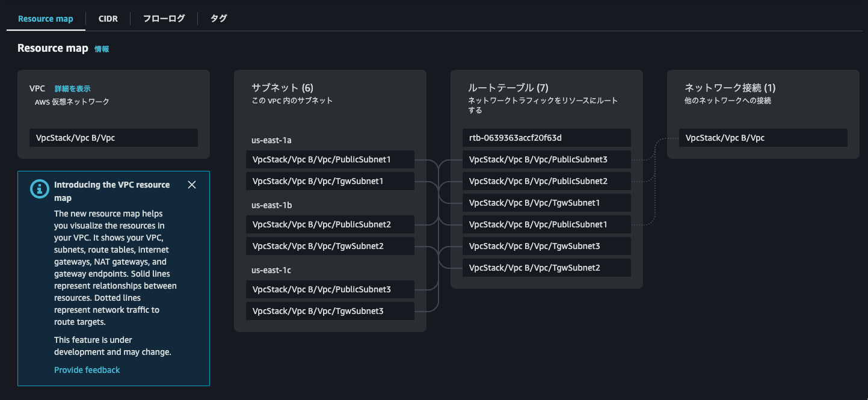Select PublicSubnet1 under us-east-1a
The height and width of the screenshot is (400, 868).
click(330, 159)
